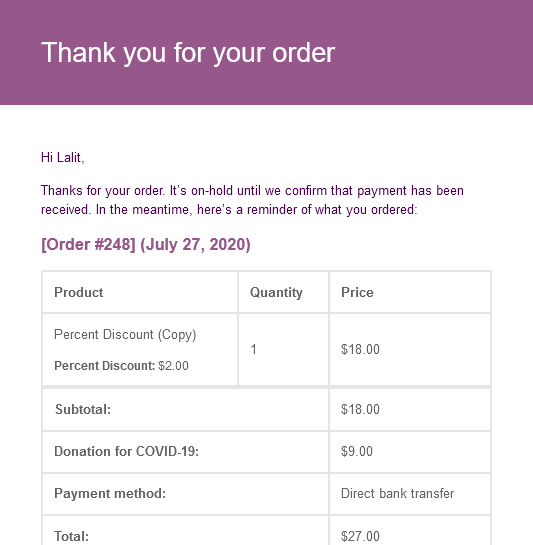The height and width of the screenshot is (545, 533).
Task: Click the on-hold payment message paragraph
Action: pos(252,200)
